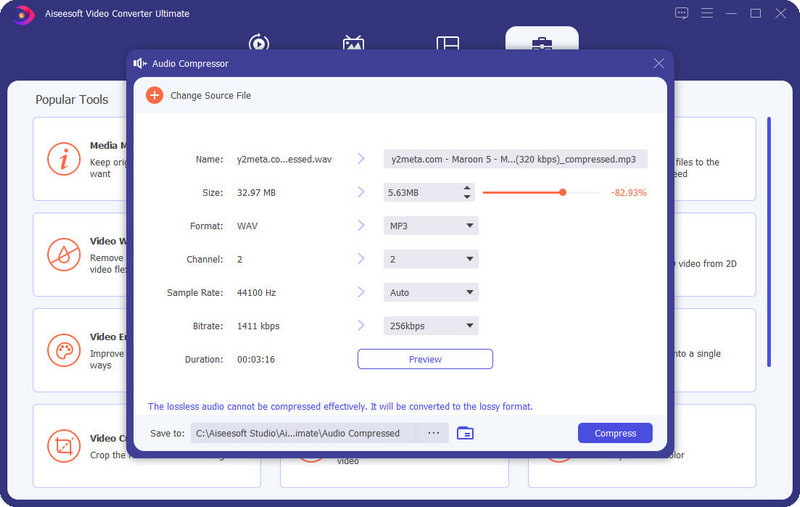Open the output folder icon

[x=465, y=433]
